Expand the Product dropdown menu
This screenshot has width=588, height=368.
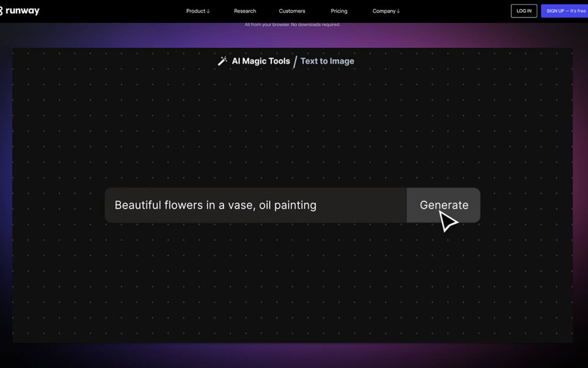196,11
